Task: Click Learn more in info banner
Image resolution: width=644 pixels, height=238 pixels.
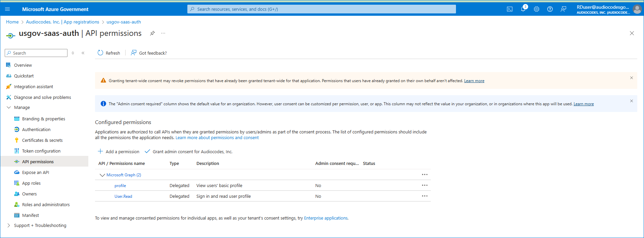Action: pos(584,104)
